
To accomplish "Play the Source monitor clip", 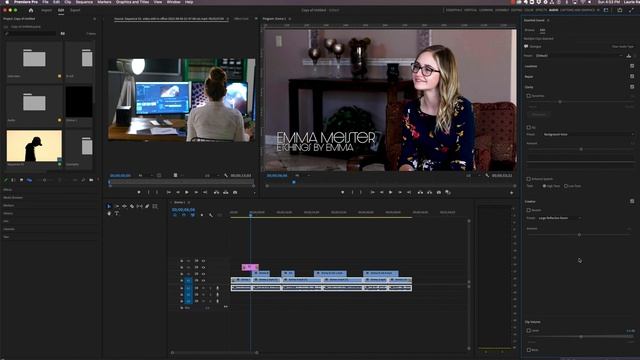I will point(187,192).
